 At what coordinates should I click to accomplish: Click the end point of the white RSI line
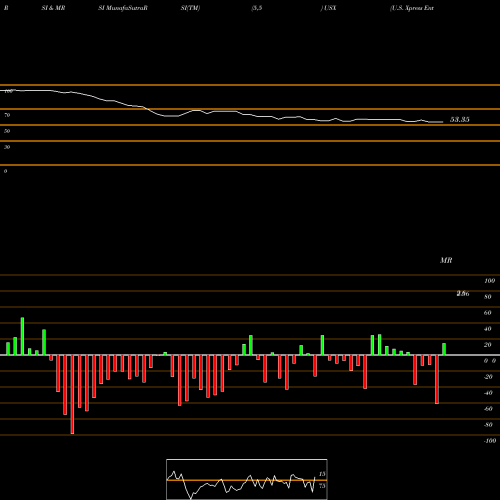tap(443, 122)
